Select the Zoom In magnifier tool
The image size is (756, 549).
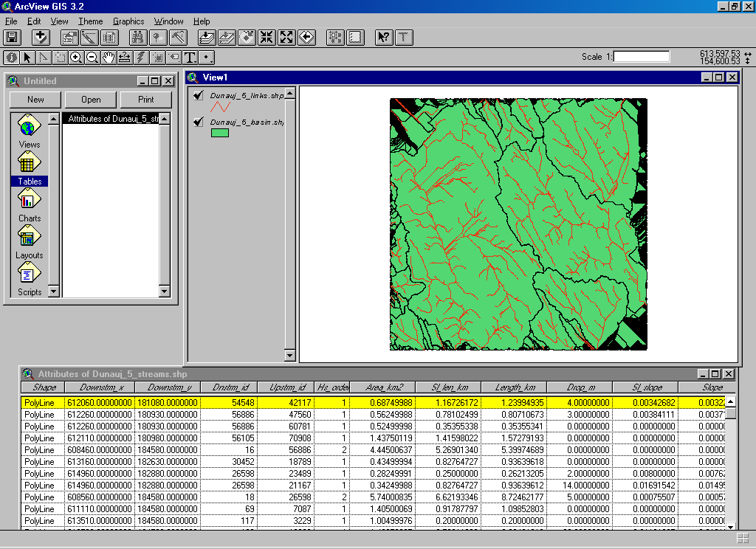click(76, 57)
